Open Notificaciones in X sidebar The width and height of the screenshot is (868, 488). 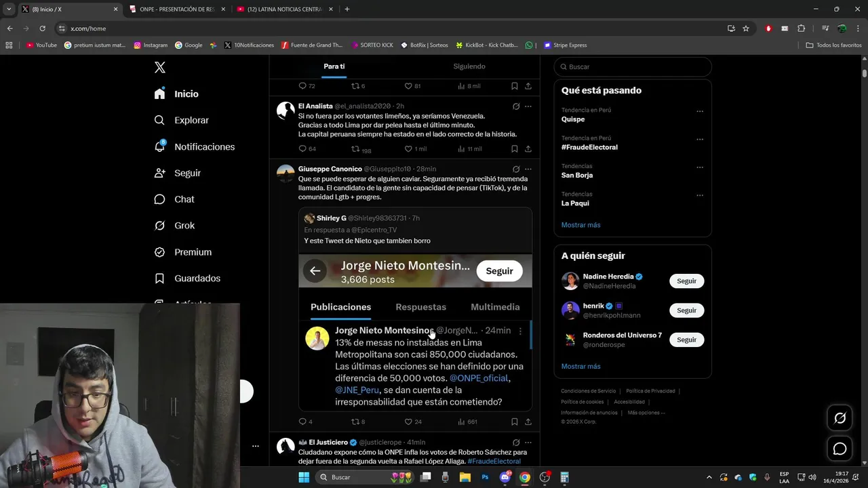[194, 146]
